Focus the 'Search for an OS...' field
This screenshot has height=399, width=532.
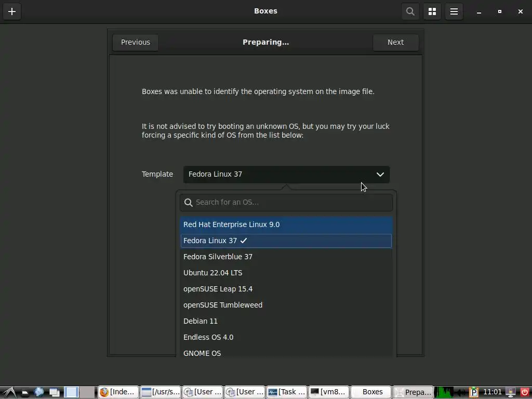(286, 203)
